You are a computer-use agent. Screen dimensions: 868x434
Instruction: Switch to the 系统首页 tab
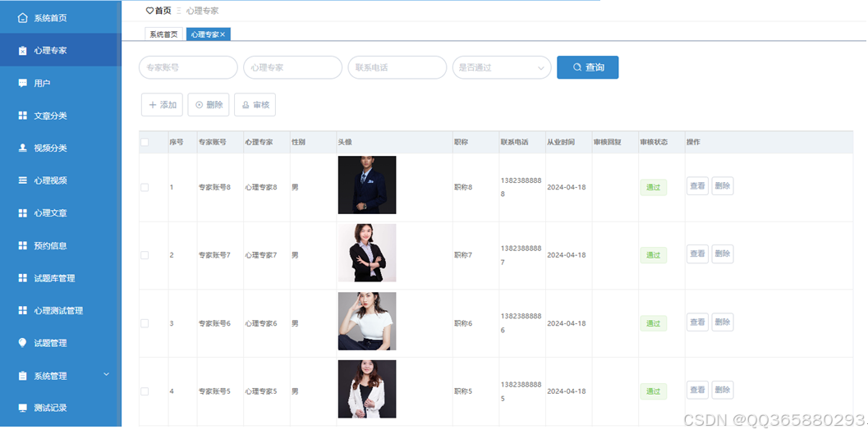[x=163, y=34]
